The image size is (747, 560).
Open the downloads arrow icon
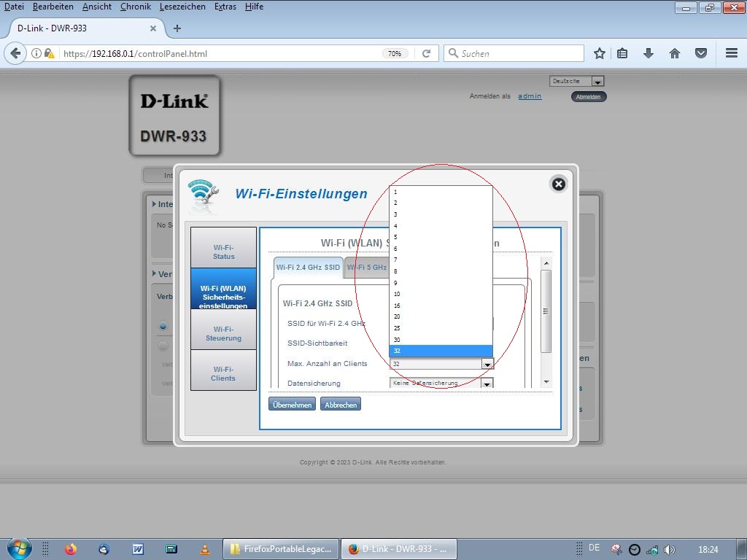coord(649,53)
